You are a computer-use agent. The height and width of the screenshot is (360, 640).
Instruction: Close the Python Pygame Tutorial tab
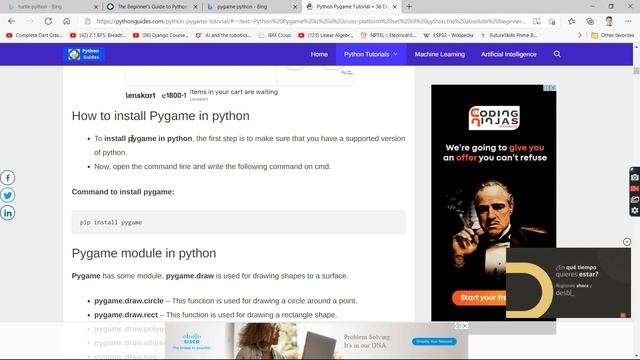pos(395,7)
